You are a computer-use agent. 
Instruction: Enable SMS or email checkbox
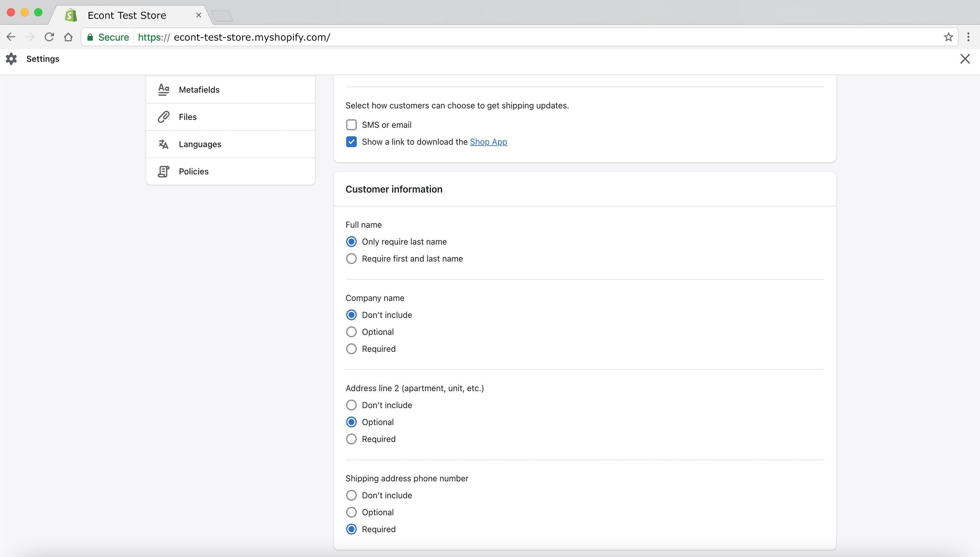[351, 125]
